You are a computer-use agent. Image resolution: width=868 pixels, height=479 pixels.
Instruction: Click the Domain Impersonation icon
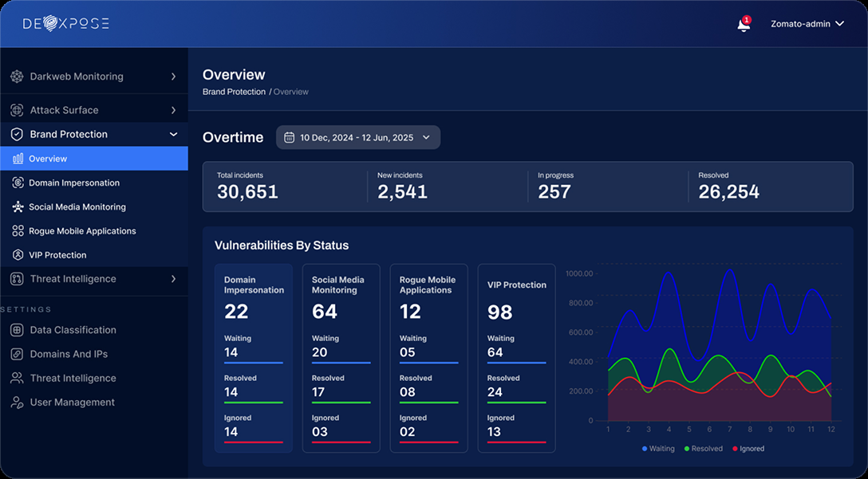18,183
